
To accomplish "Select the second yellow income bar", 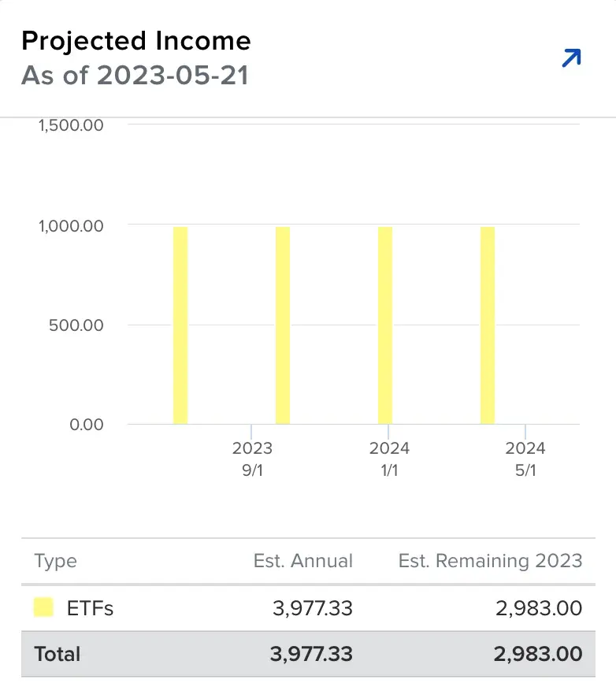I will [283, 325].
